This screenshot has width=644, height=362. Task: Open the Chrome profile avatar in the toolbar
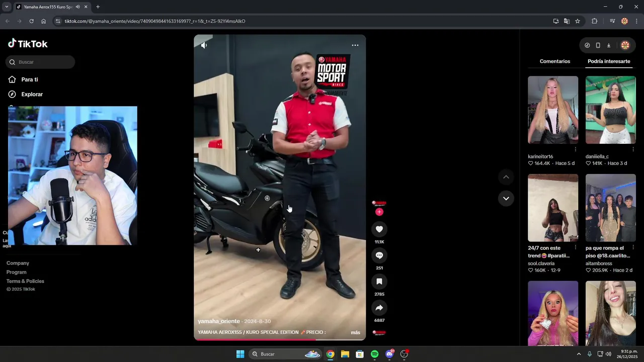pyautogui.click(x=624, y=21)
